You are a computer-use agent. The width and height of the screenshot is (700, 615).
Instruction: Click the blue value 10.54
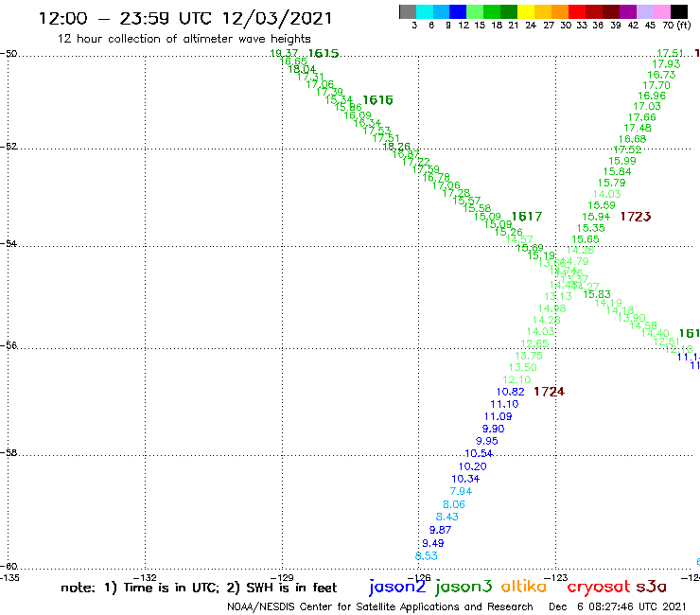point(479,453)
